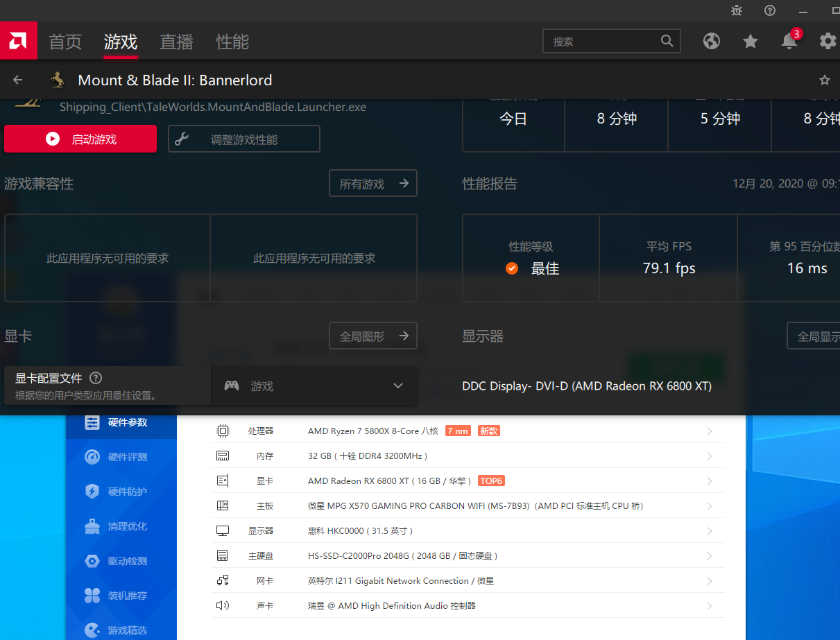Open 全局图形 settings

[x=373, y=336]
